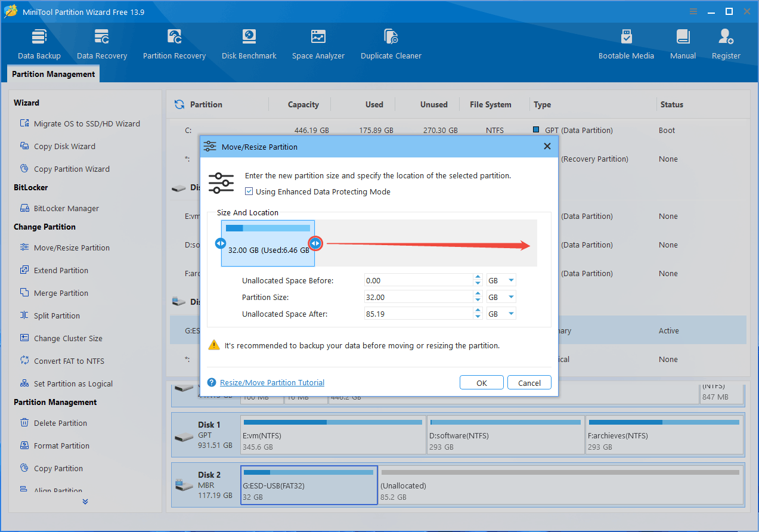
Task: Select D:software(NTFS) in disk map
Action: pyautogui.click(x=506, y=435)
